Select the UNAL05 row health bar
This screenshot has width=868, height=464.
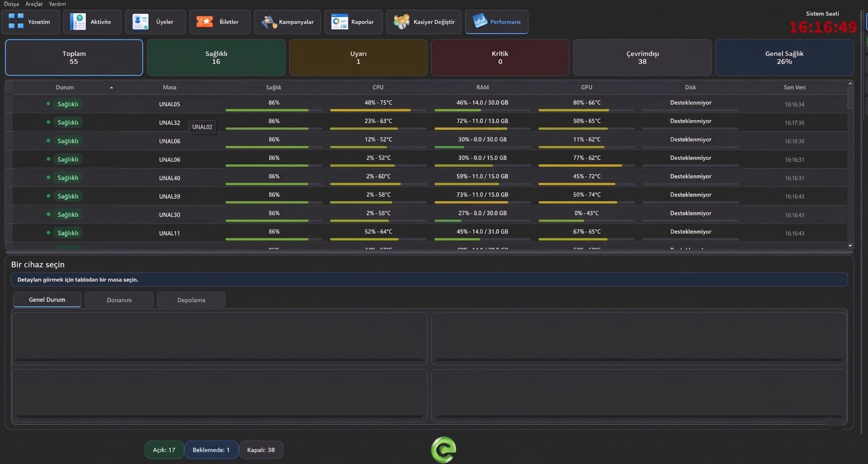[274, 110]
